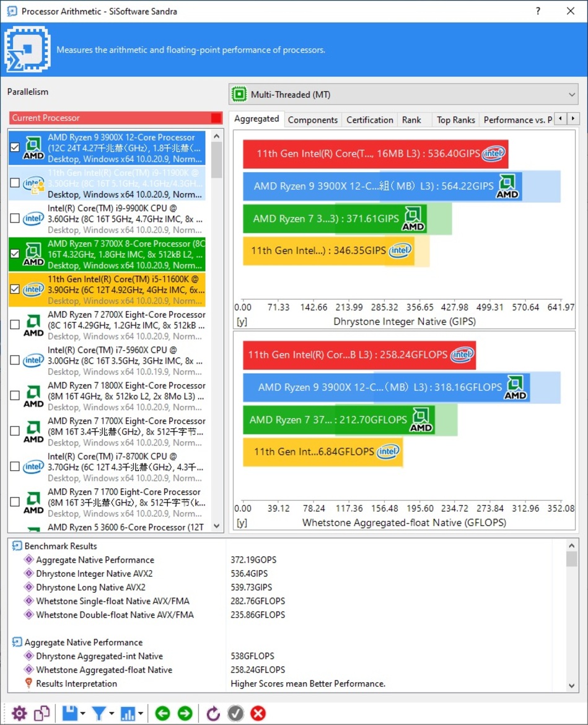The width and height of the screenshot is (588, 725).
Task: Click the blue save disk icon
Action: click(70, 713)
